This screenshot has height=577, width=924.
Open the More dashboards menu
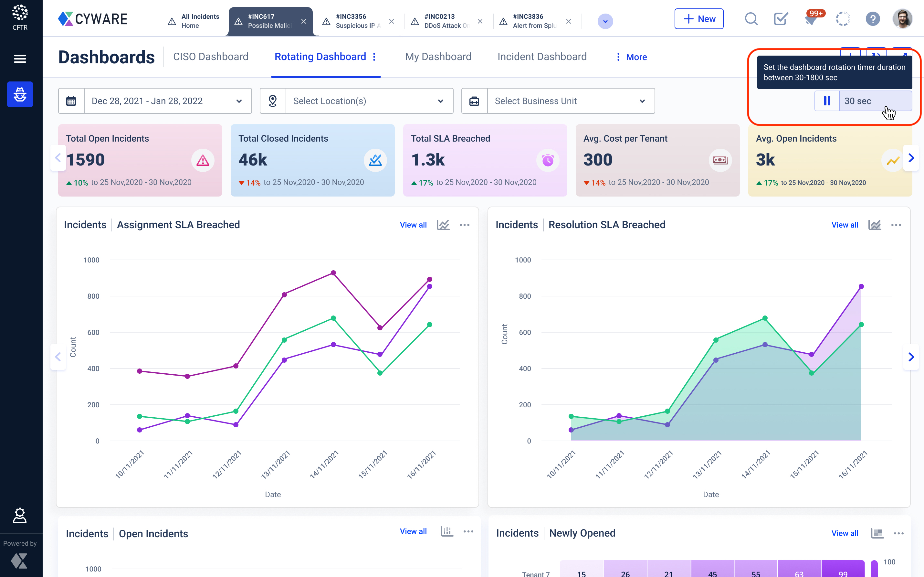pyautogui.click(x=632, y=57)
